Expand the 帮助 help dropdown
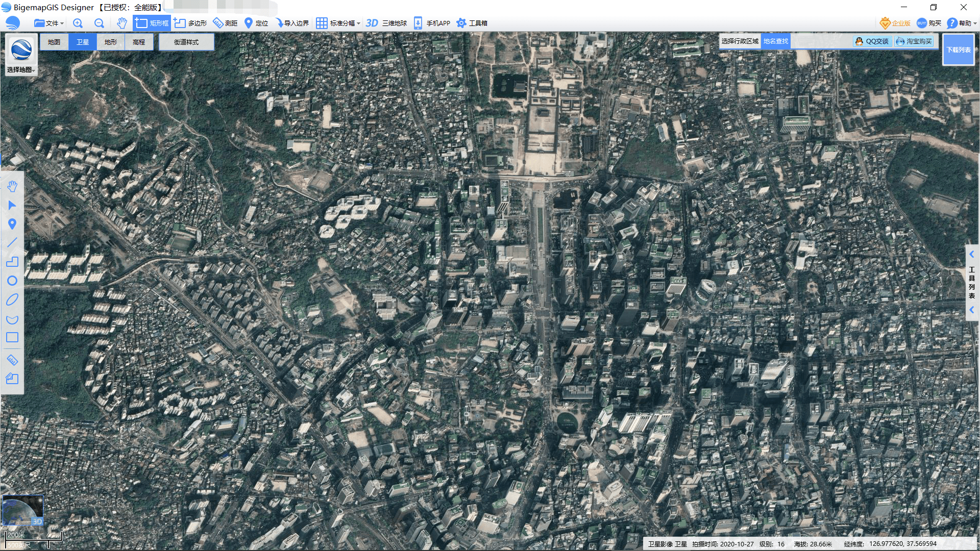 pos(962,23)
